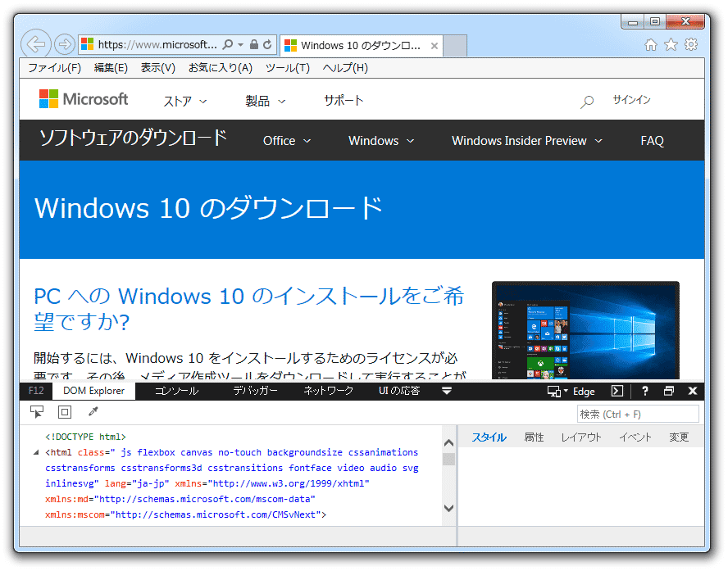Click the Edge document mode label
Image resolution: width=728 pixels, height=571 pixels.
pyautogui.click(x=584, y=392)
